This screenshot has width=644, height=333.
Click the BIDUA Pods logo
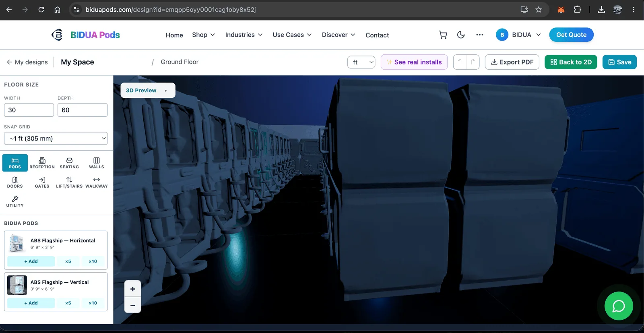pyautogui.click(x=86, y=35)
